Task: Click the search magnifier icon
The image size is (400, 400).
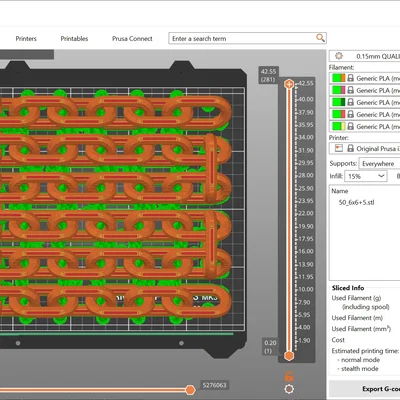Action: [320, 38]
